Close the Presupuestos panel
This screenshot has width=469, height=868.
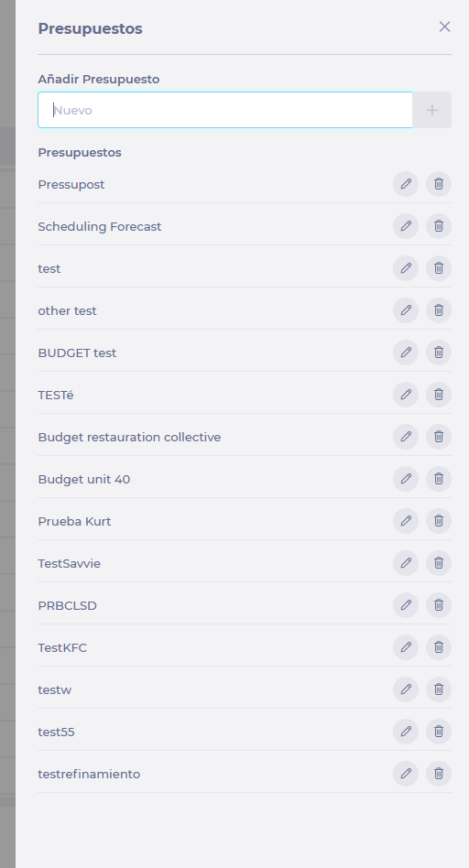tap(444, 27)
